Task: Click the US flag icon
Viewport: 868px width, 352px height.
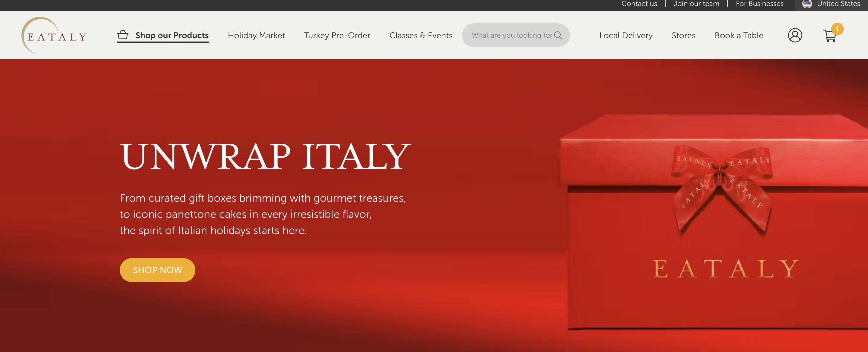Action: click(x=807, y=4)
